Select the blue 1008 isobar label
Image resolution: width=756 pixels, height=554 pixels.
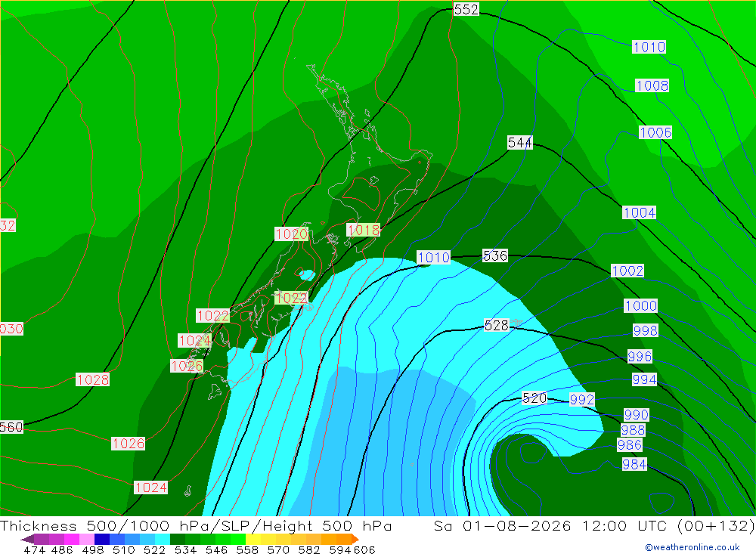pyautogui.click(x=652, y=86)
